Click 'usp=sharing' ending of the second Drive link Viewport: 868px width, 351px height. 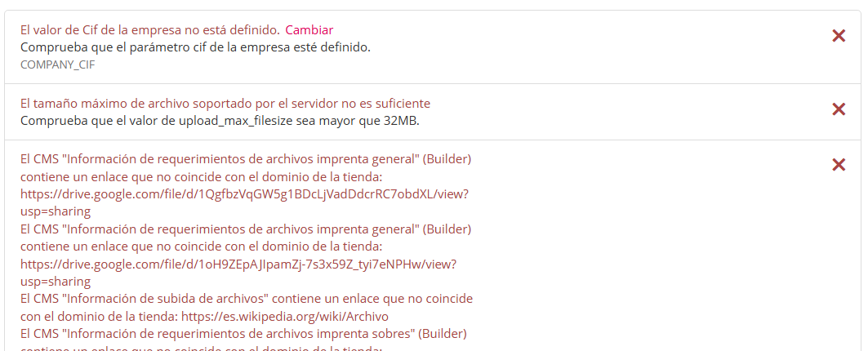click(55, 282)
